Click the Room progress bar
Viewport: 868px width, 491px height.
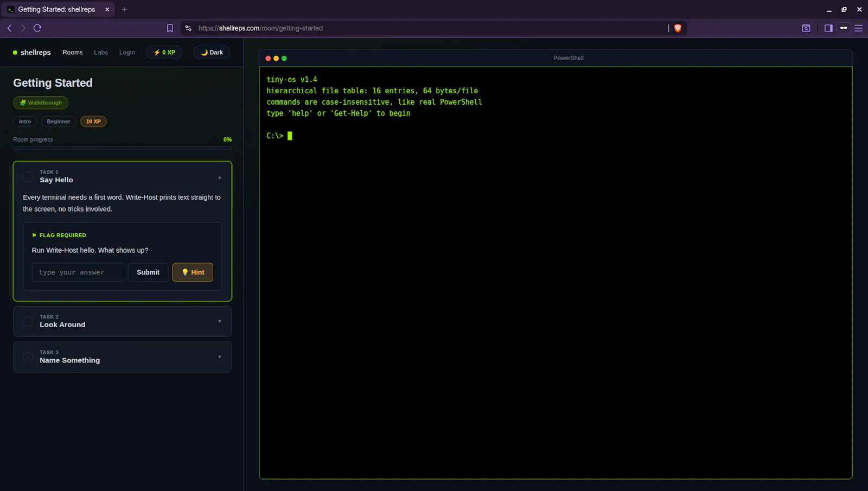[x=122, y=148]
